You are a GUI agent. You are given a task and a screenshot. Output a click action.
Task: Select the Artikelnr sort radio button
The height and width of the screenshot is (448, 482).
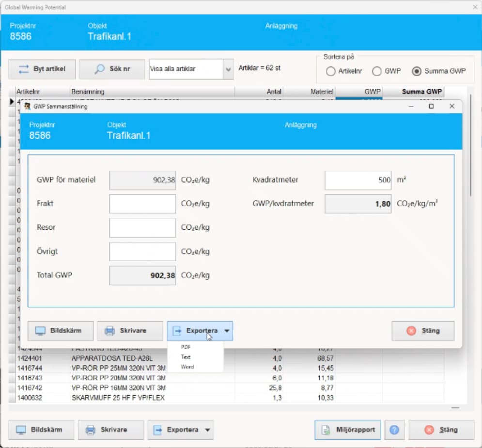[331, 71]
